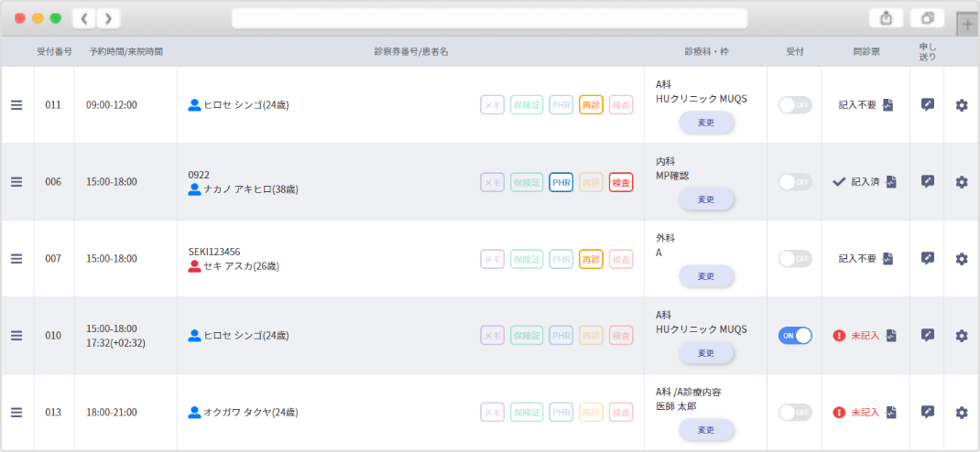Click the 受付番号 column header

pyautogui.click(x=54, y=52)
